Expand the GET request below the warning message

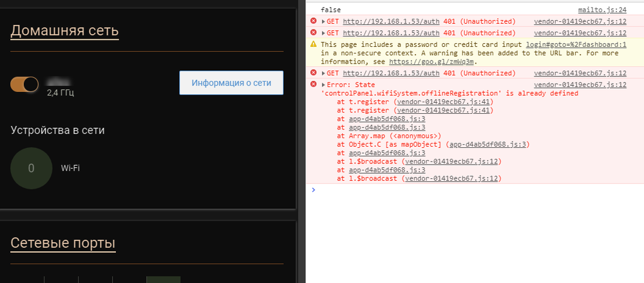pos(324,73)
